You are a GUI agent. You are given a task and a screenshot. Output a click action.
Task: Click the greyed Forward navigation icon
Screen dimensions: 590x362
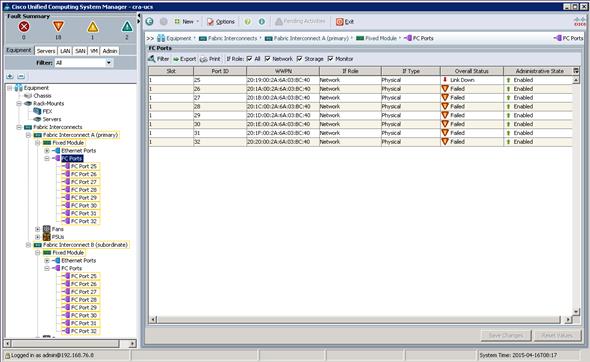tap(164, 21)
